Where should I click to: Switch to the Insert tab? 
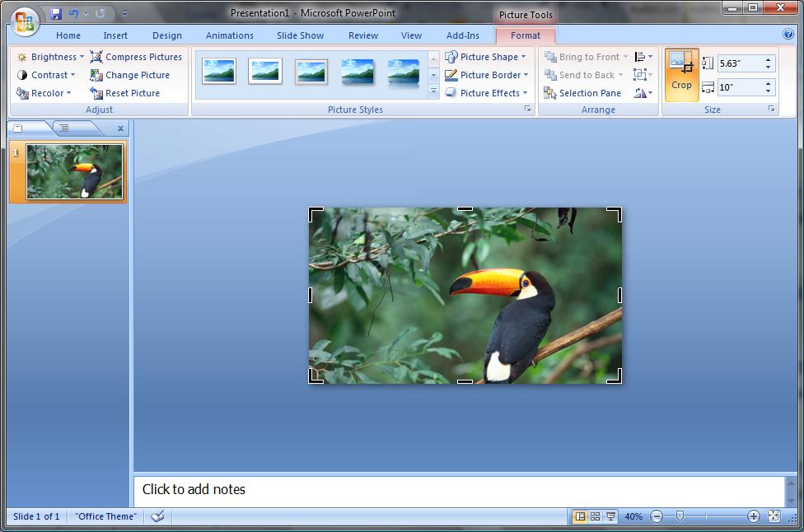(115, 35)
